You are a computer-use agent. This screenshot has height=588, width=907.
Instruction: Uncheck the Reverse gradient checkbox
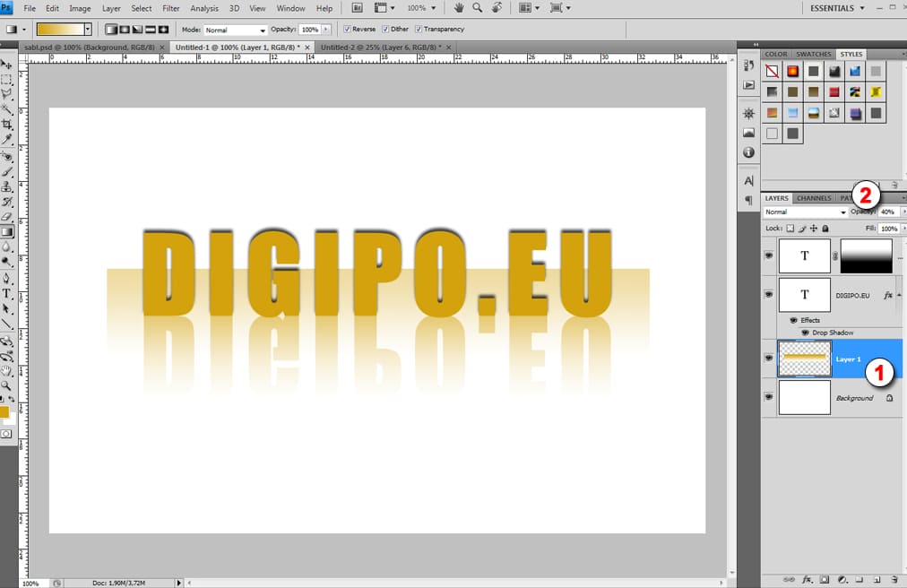coord(346,30)
